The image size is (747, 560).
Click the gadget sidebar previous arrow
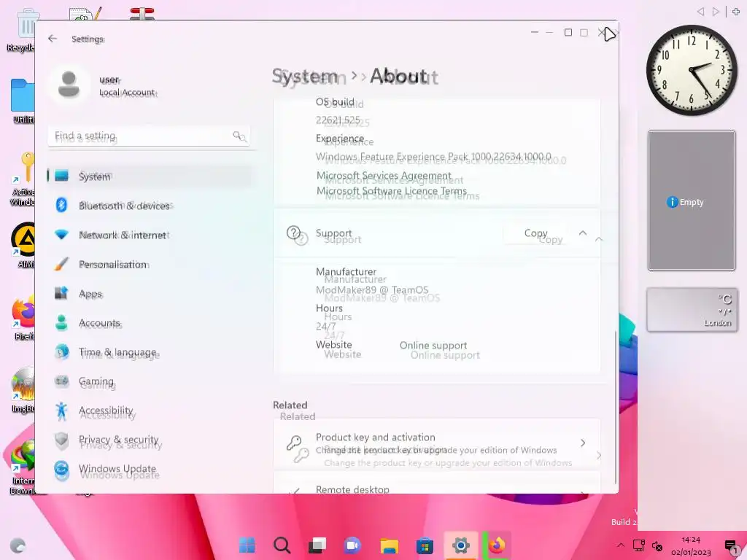[x=700, y=12]
